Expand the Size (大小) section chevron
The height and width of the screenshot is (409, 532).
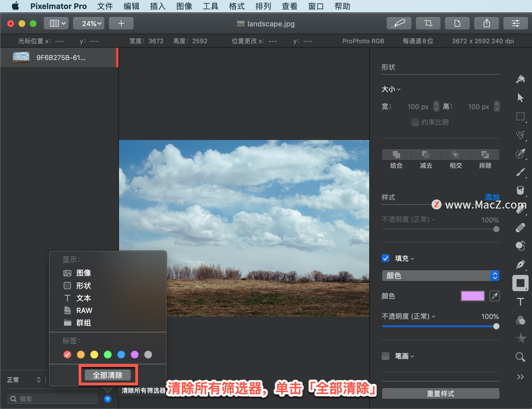[x=399, y=89]
